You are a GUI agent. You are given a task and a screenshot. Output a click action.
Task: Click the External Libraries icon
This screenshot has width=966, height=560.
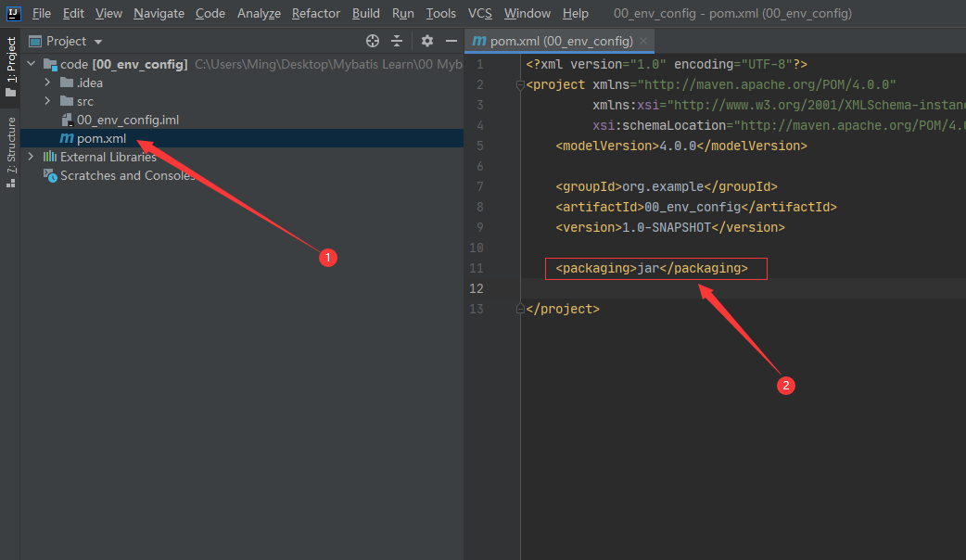pos(50,157)
